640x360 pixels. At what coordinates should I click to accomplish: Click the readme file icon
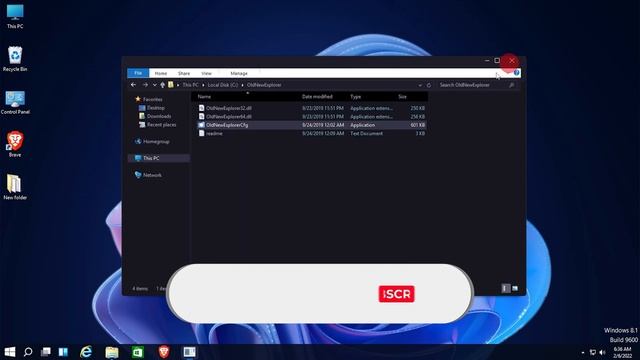click(201, 133)
